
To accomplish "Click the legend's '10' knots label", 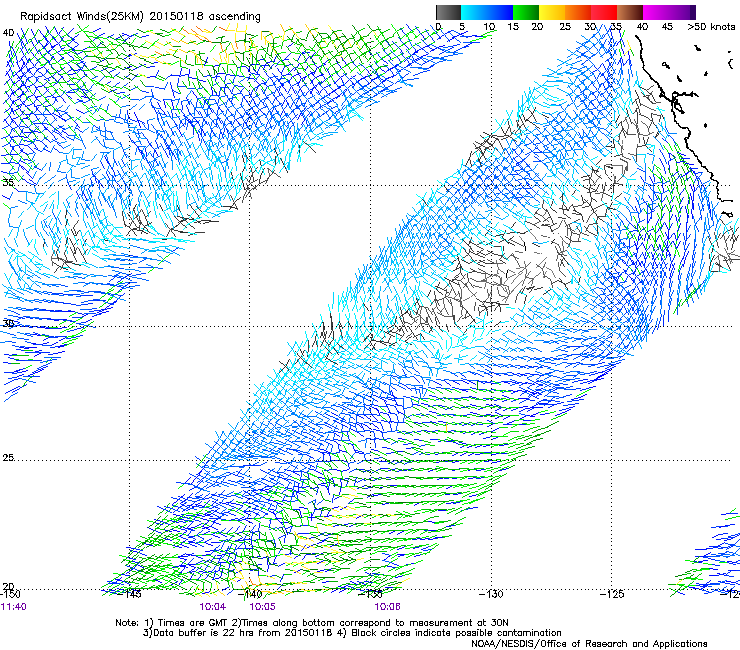I will tap(489, 27).
